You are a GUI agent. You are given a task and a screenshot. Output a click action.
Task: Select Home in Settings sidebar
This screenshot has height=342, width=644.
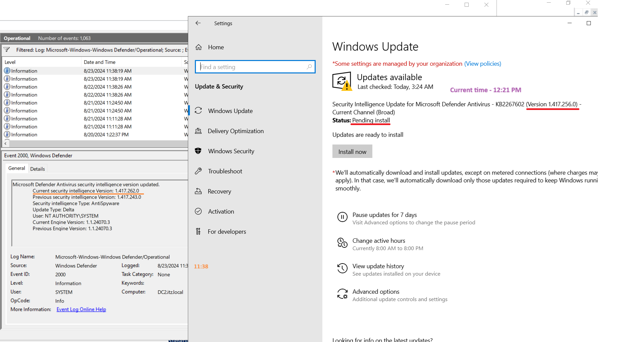[x=216, y=47]
